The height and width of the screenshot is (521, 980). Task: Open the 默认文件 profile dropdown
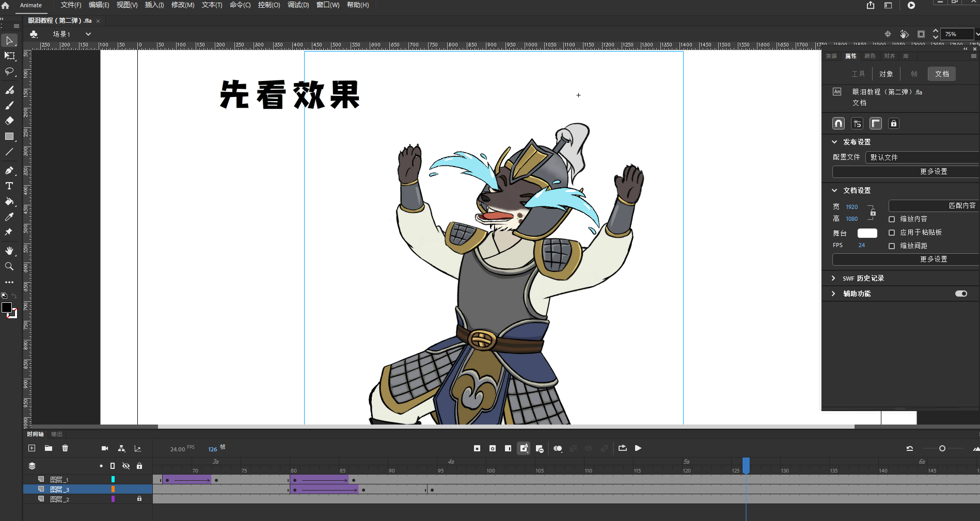coord(923,157)
